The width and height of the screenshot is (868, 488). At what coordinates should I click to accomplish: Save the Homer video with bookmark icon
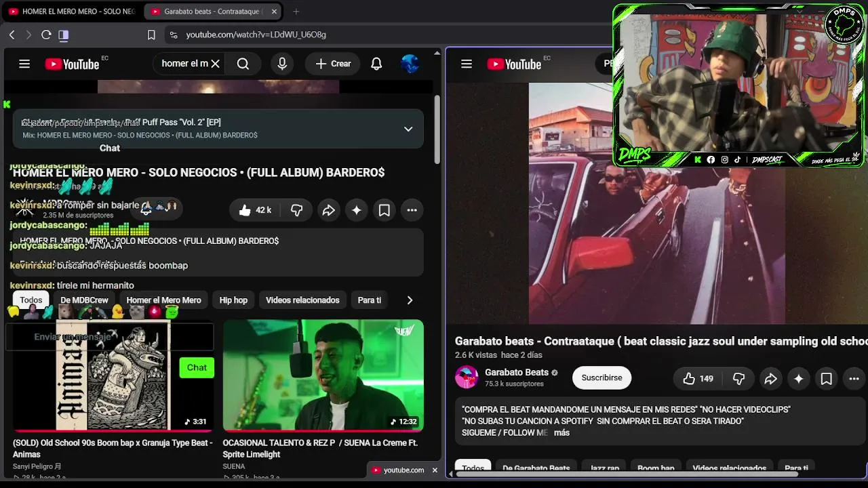point(384,210)
